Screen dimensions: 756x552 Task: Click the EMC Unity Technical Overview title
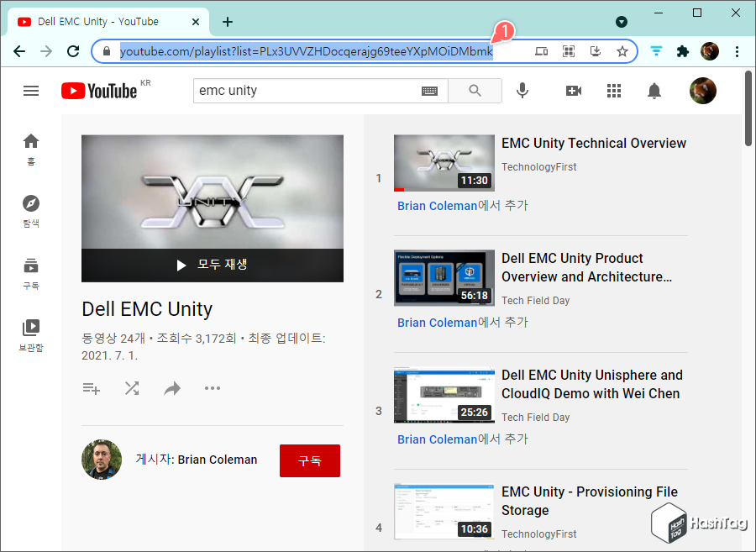coord(594,143)
